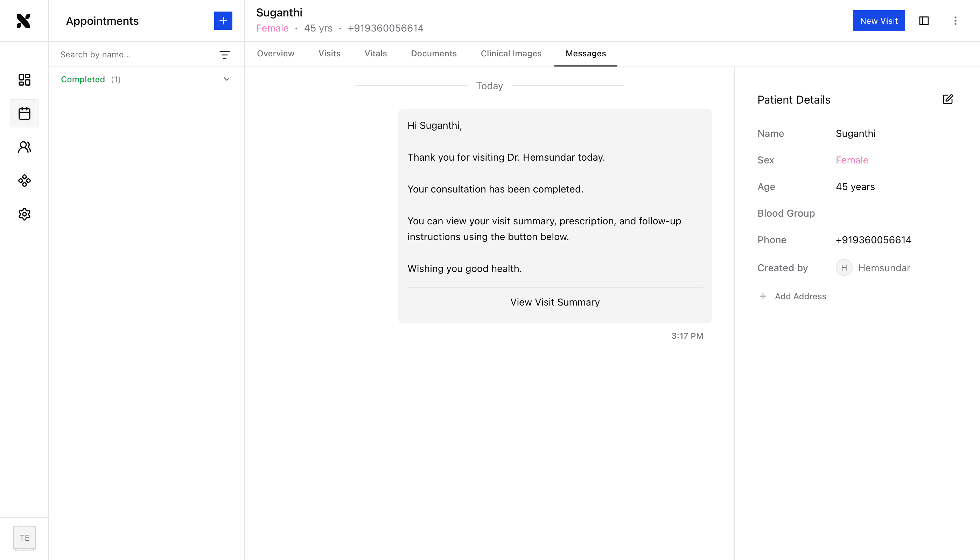The height and width of the screenshot is (560, 980).
Task: Click the Age value 45 years
Action: pyautogui.click(x=855, y=187)
